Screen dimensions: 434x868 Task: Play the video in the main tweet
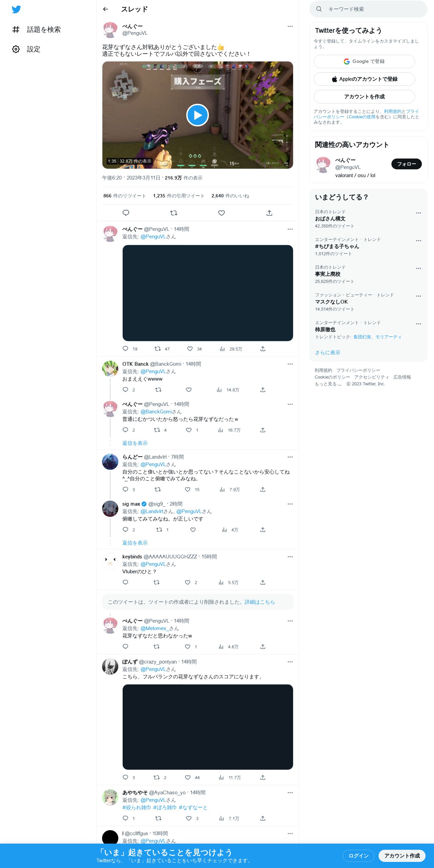point(197,115)
